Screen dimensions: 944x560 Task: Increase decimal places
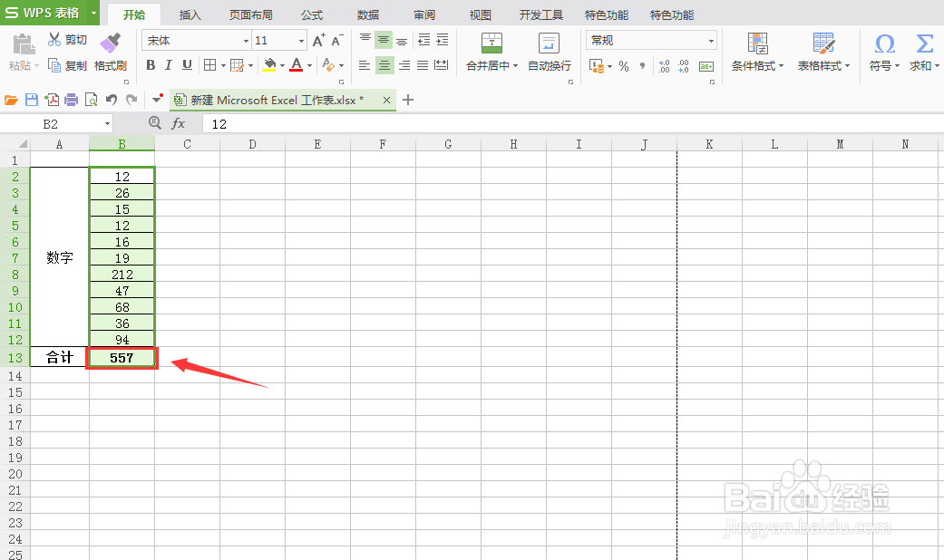click(x=664, y=65)
